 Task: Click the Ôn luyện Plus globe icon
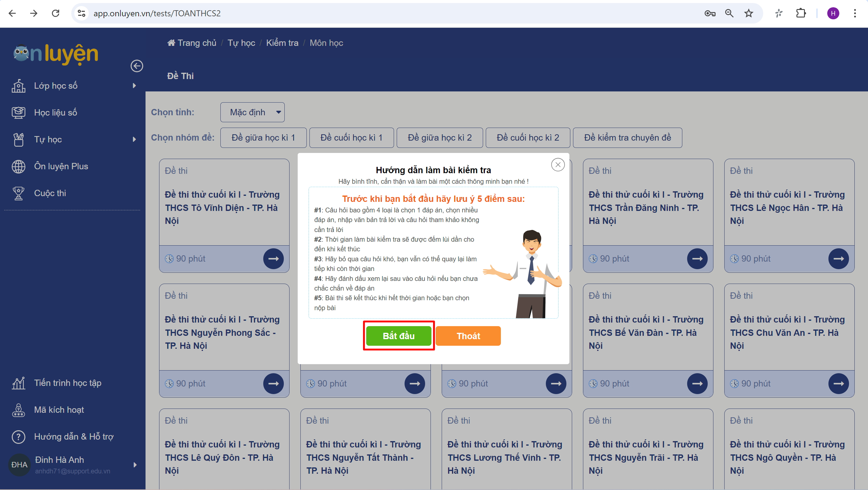pyautogui.click(x=18, y=166)
